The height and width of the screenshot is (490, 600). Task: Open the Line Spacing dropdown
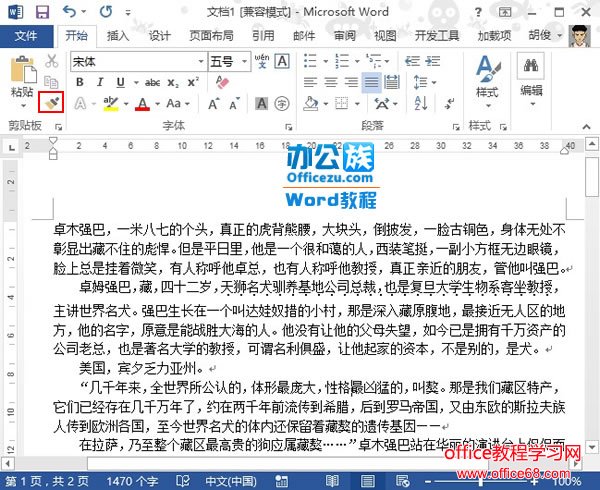coord(425,82)
